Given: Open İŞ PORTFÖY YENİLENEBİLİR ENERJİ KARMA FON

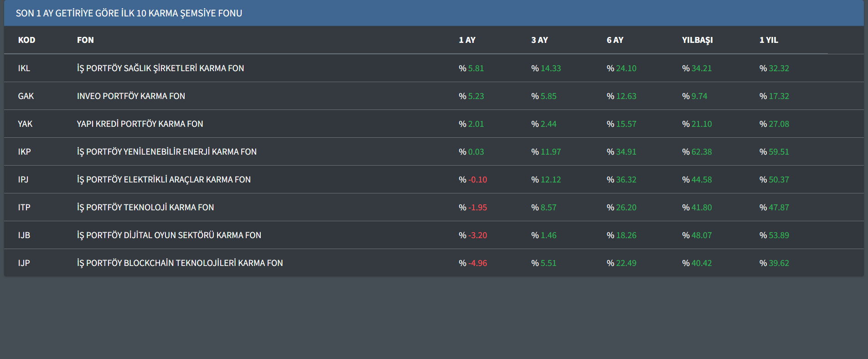Looking at the screenshot, I should pos(167,152).
